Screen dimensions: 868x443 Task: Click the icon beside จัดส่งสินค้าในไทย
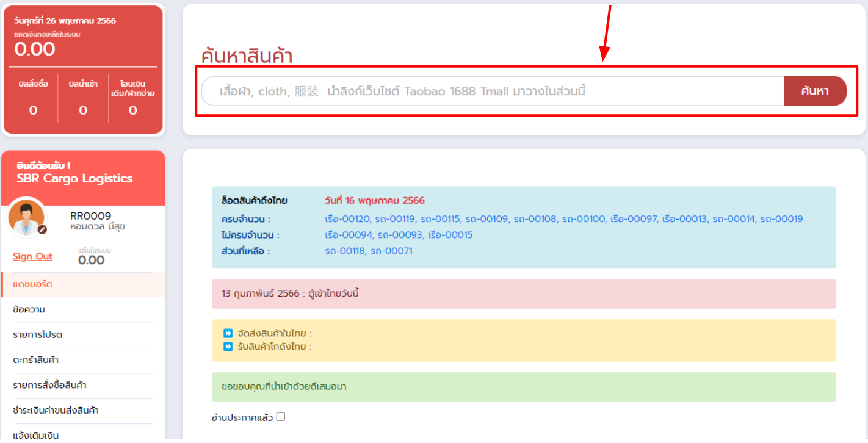click(228, 334)
